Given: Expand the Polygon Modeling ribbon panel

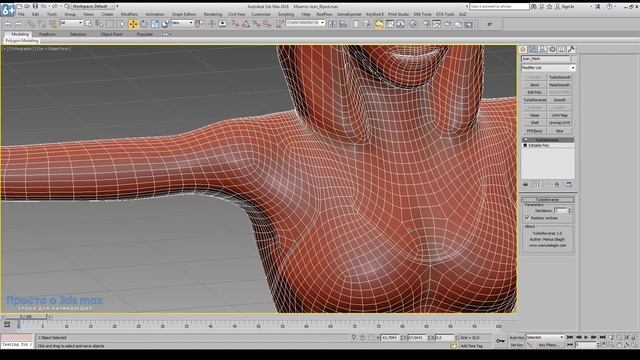Looking at the screenshot, I should pyautogui.click(x=22, y=41).
